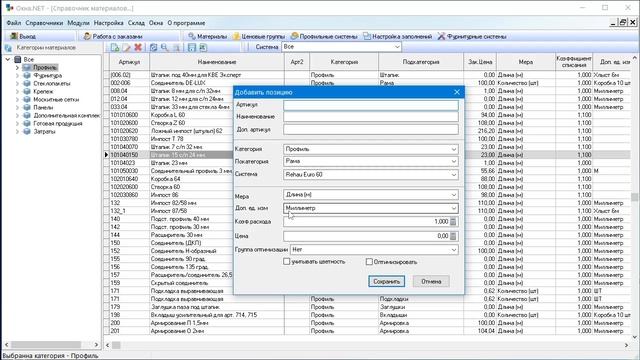Sort by Артикул column header
The width and height of the screenshot is (640, 360).
click(129, 62)
